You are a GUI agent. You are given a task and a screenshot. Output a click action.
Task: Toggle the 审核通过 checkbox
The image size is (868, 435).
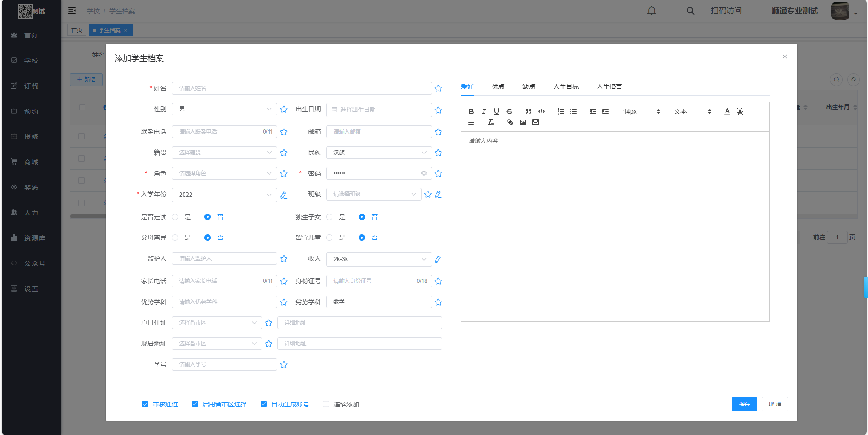click(145, 404)
